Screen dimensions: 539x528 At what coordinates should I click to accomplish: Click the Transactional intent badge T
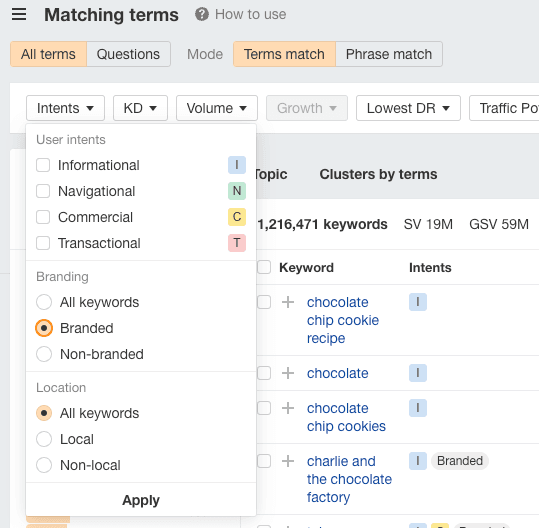pyautogui.click(x=237, y=243)
